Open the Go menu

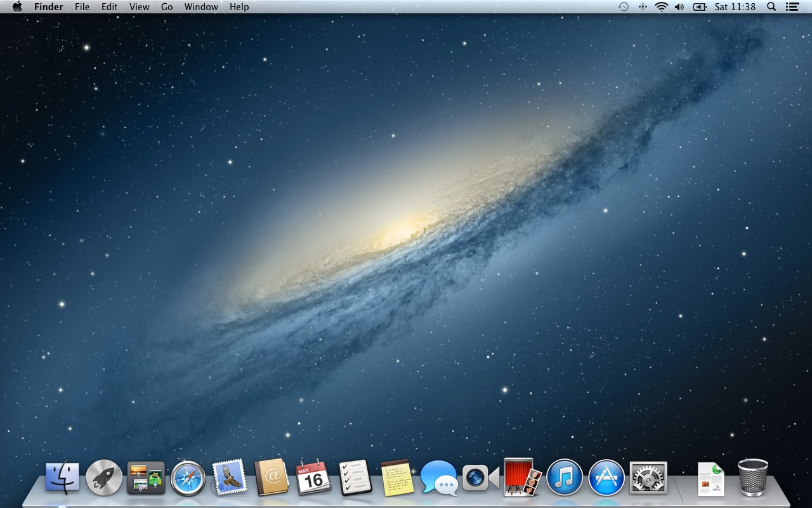pos(166,7)
